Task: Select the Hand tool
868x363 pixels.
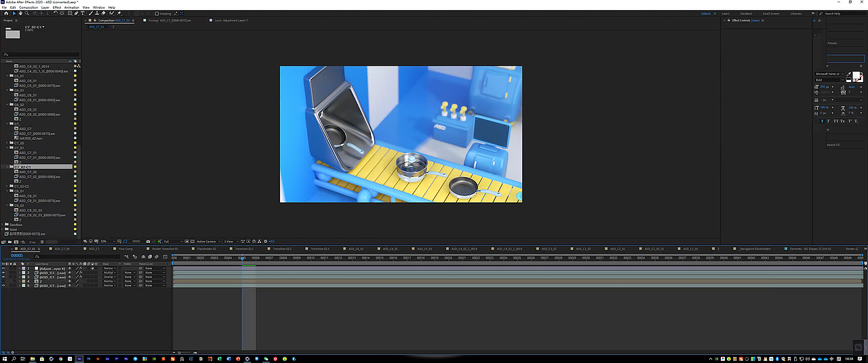Action: point(20,13)
